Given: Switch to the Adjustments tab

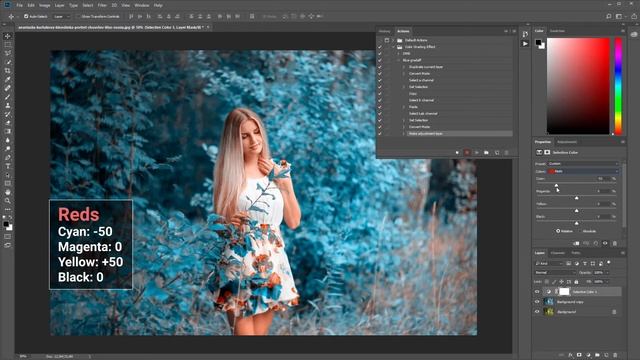Looking at the screenshot, I should [x=567, y=142].
